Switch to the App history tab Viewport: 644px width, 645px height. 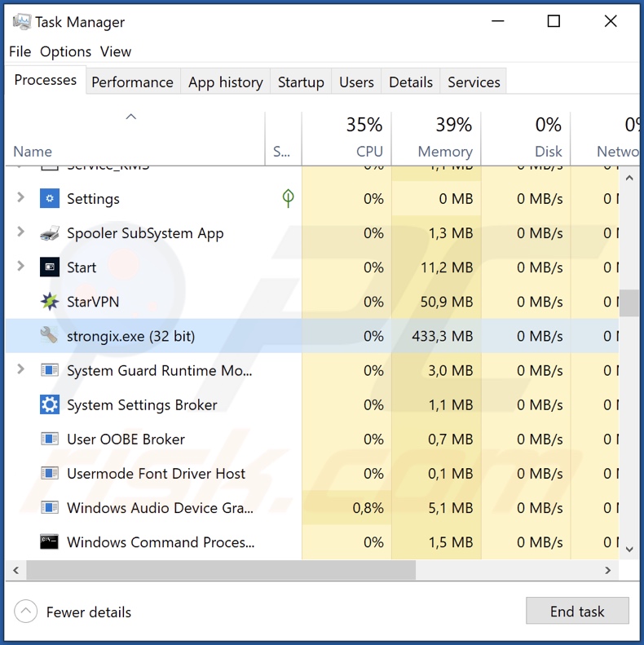[x=225, y=82]
